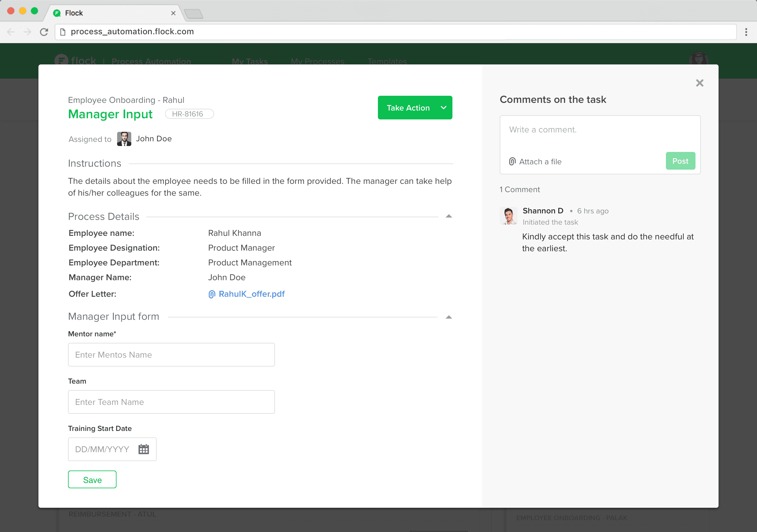The image size is (757, 532).
Task: Go forward using the browser forward arrow
Action: click(28, 32)
